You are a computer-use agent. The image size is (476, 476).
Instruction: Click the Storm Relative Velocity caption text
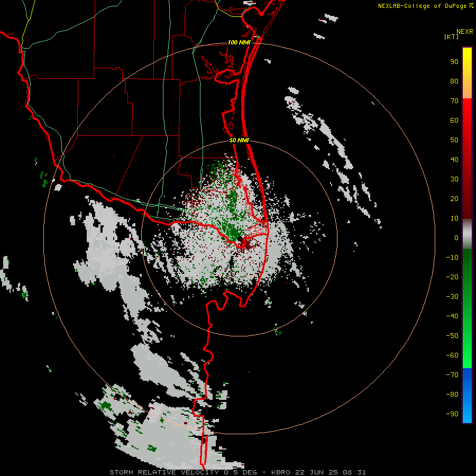coord(237,472)
